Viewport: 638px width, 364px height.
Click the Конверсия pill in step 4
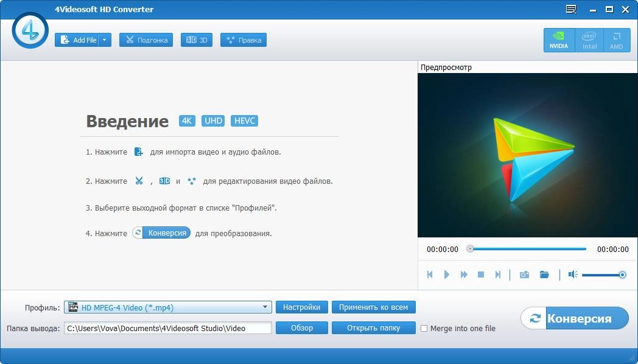[x=161, y=233]
